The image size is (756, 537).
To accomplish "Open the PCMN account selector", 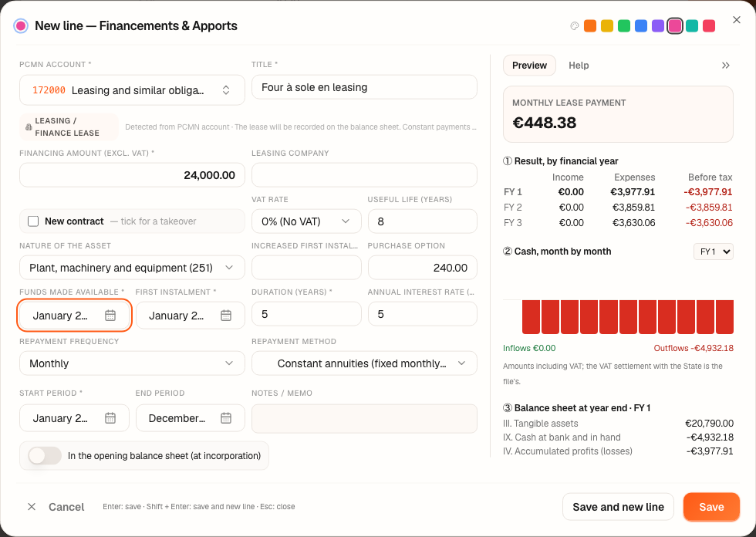I will click(132, 90).
